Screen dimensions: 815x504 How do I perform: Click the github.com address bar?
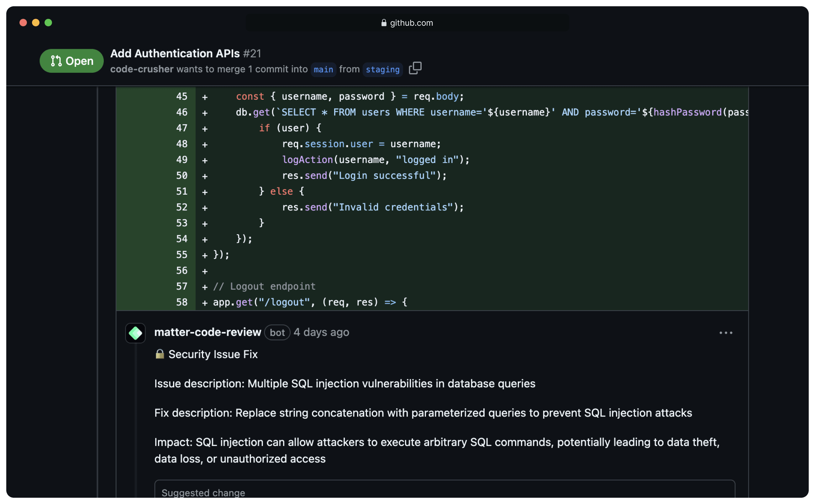click(x=407, y=23)
